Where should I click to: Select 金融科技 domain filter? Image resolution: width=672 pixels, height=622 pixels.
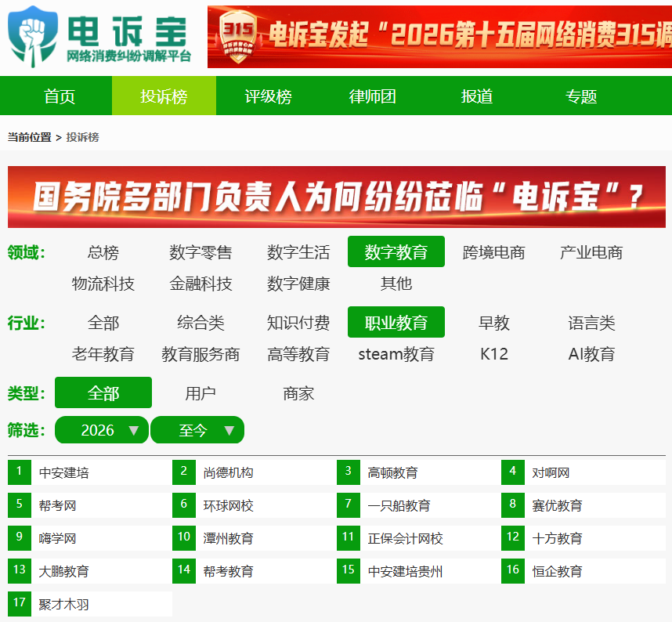(201, 284)
